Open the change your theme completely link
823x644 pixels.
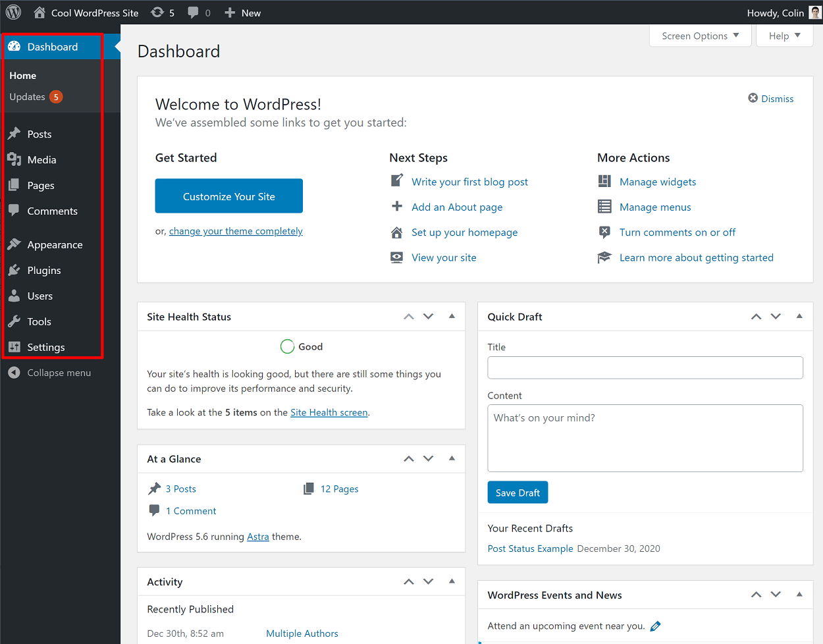pyautogui.click(x=236, y=231)
